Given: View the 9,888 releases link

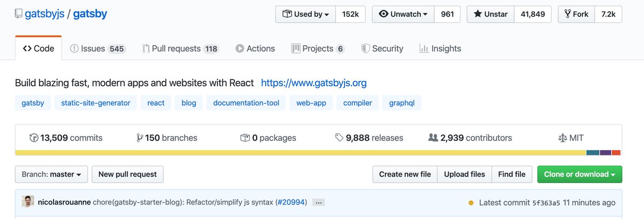Looking at the screenshot, I should click(369, 138).
